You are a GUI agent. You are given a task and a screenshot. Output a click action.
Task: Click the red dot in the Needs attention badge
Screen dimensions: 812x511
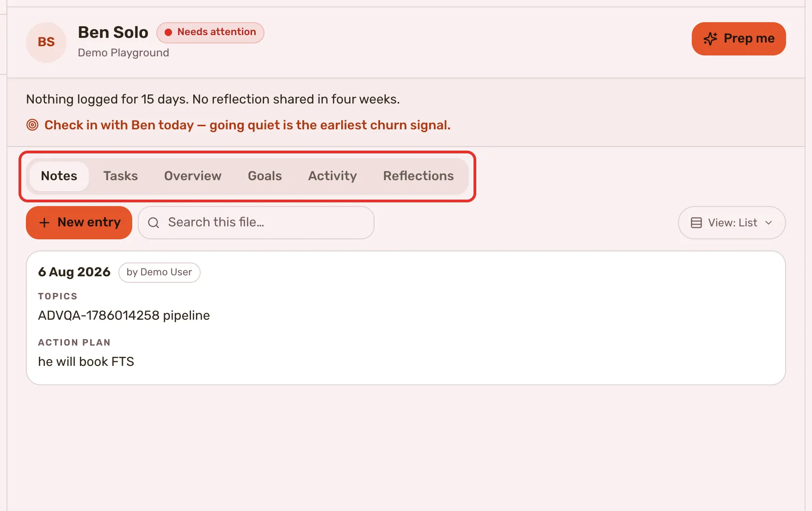[x=168, y=32]
